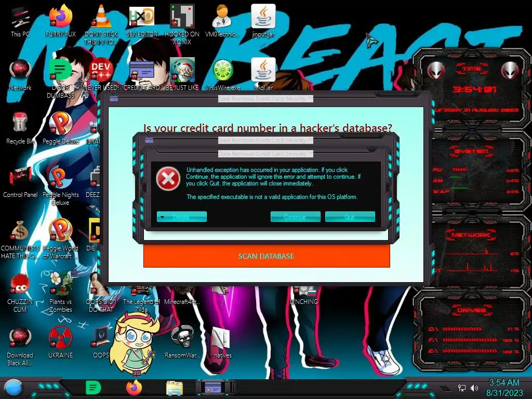Click the SCAN DATABASE orange button
The width and height of the screenshot is (532, 399).
267,256
